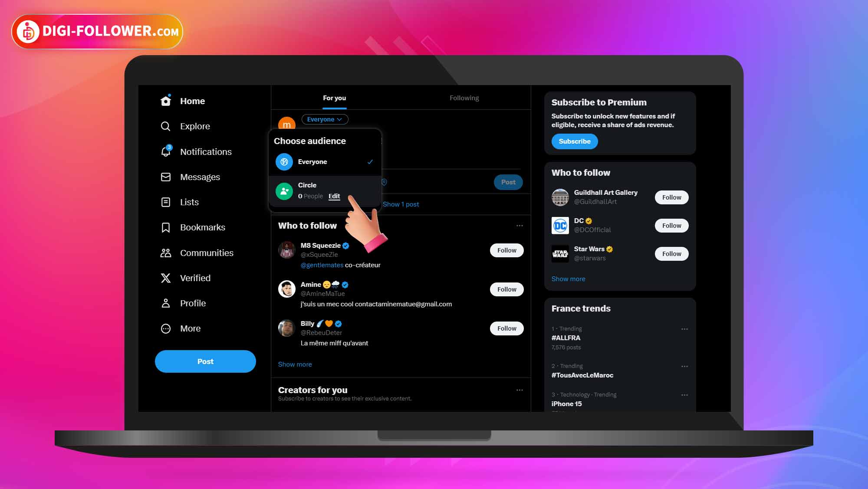
Task: Switch to the For you tab
Action: (335, 98)
